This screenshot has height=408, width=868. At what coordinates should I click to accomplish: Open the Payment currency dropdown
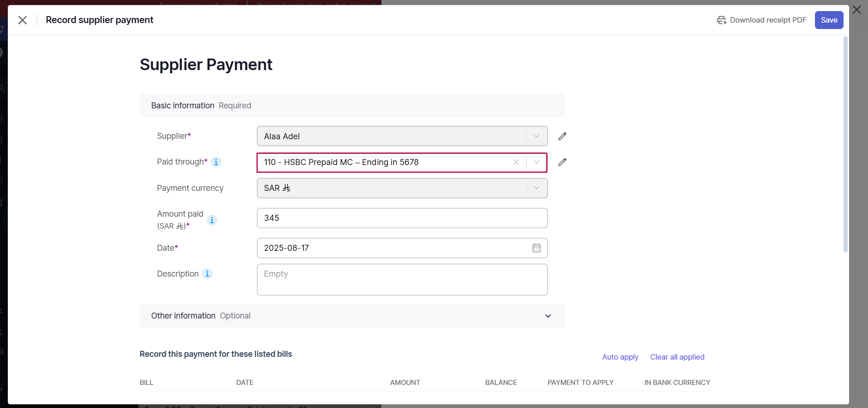click(x=536, y=188)
